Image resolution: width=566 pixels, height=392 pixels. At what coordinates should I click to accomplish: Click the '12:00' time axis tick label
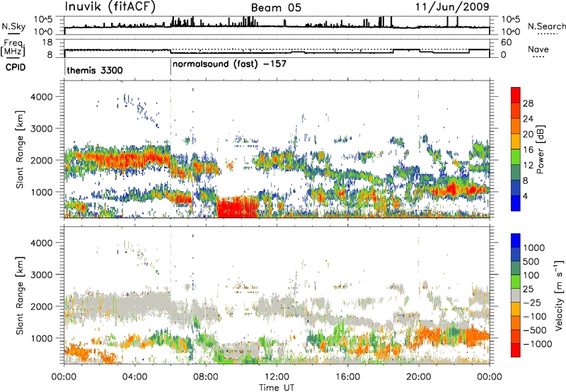coord(277,377)
